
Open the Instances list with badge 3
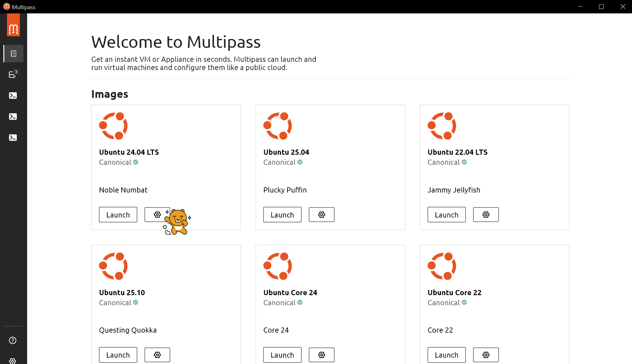[x=13, y=74]
